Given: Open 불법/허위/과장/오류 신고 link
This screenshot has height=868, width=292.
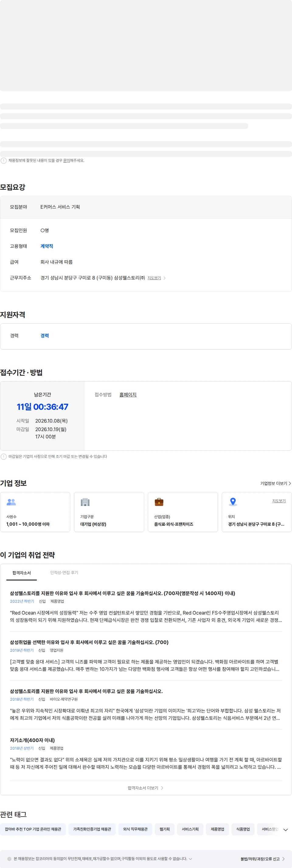Looking at the screenshot, I should pyautogui.click(x=260, y=859).
